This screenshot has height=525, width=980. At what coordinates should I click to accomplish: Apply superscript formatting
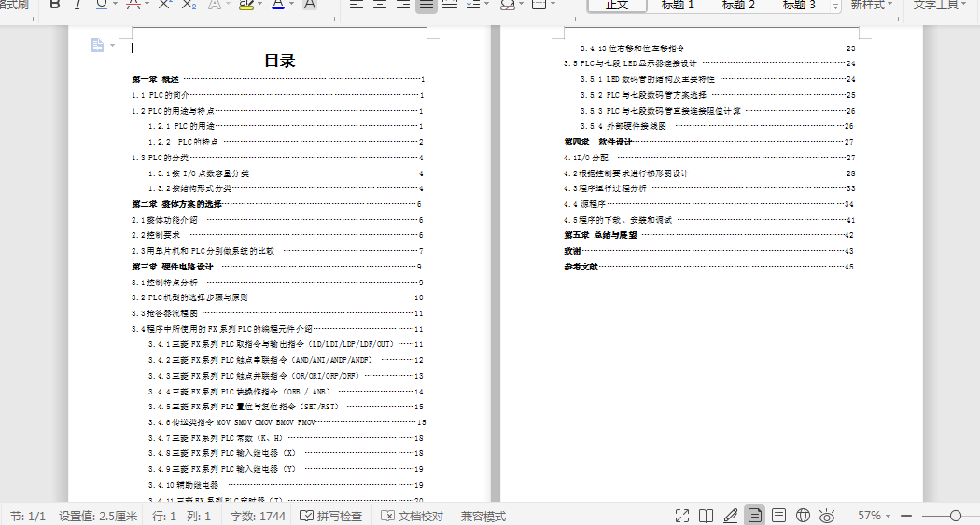(x=164, y=5)
